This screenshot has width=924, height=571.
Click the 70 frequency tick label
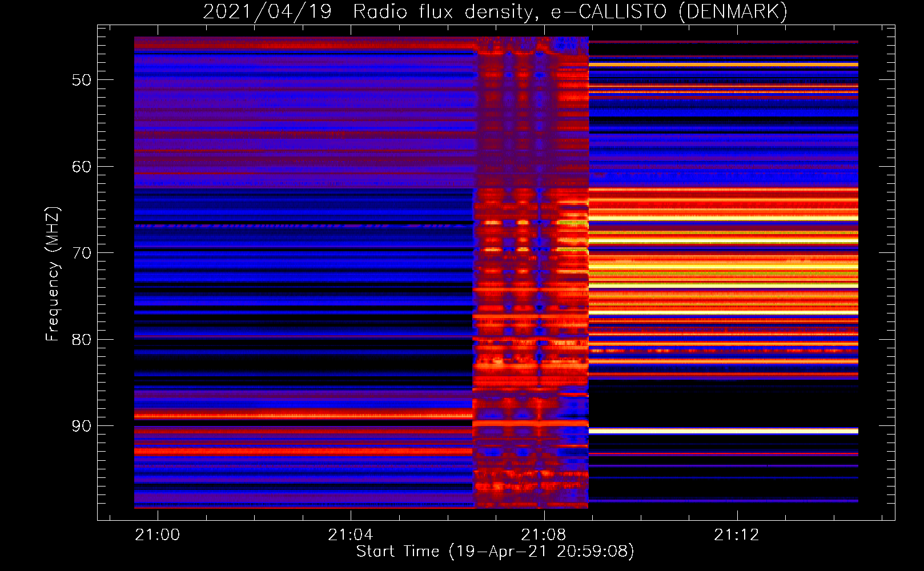pos(82,253)
